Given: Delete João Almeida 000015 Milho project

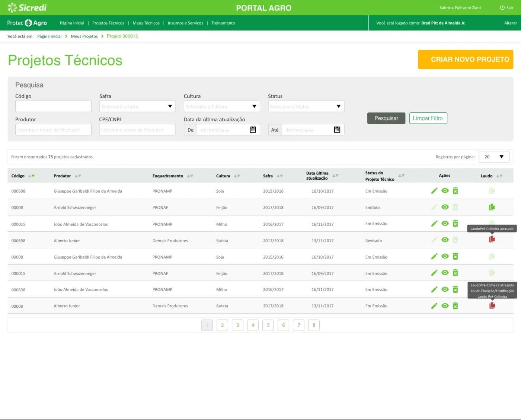Looking at the screenshot, I should click(x=455, y=224).
